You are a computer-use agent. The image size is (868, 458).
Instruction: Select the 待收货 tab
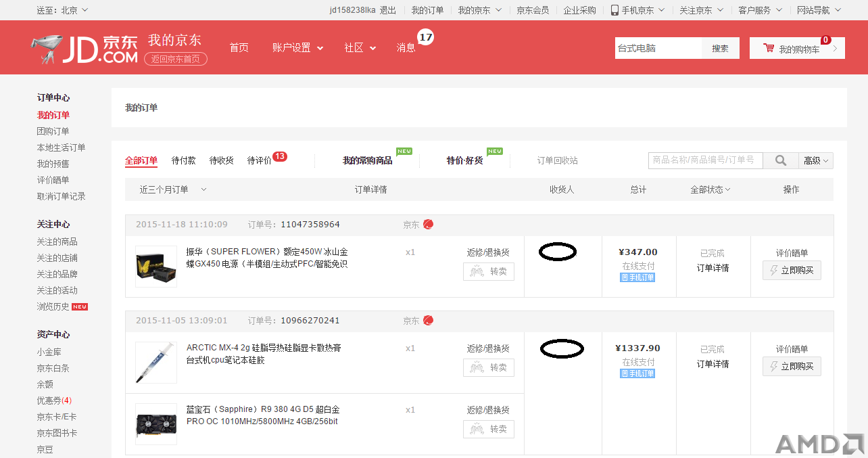click(x=222, y=160)
